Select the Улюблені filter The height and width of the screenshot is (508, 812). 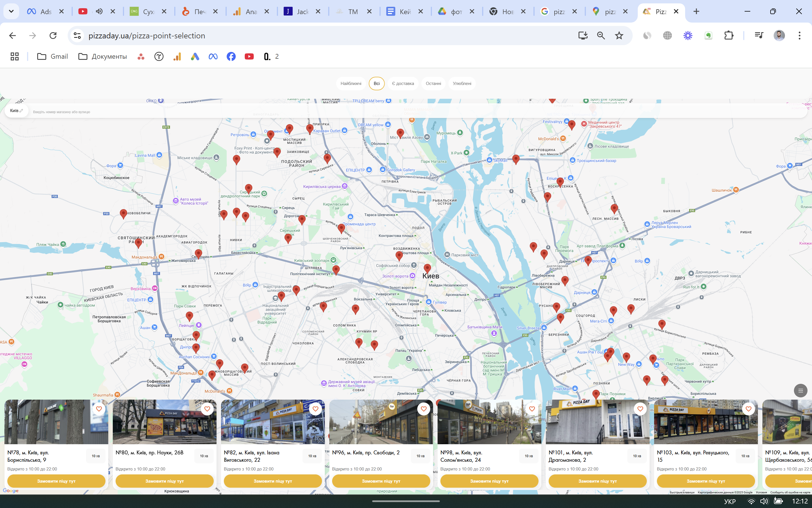(462, 83)
